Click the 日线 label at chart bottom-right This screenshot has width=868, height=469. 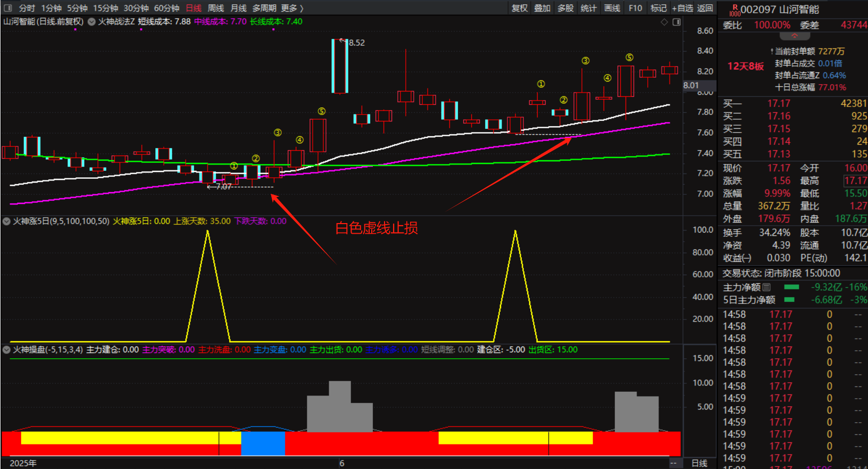tap(699, 463)
